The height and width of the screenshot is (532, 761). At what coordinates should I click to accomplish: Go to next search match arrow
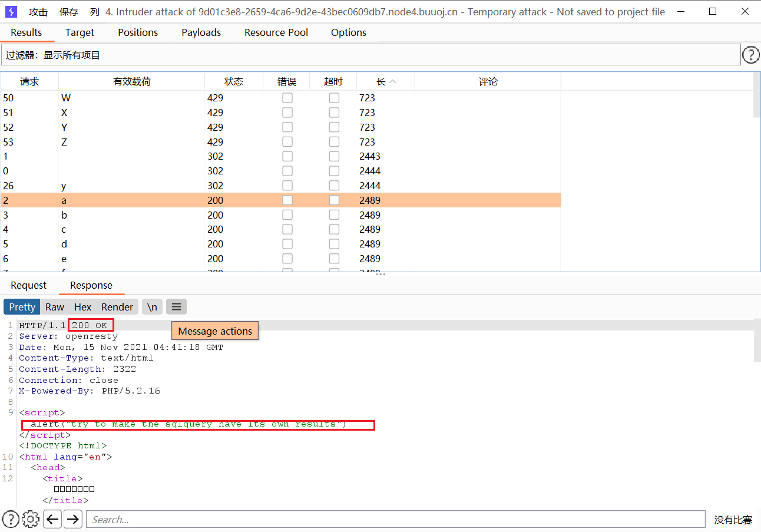pyautogui.click(x=73, y=519)
